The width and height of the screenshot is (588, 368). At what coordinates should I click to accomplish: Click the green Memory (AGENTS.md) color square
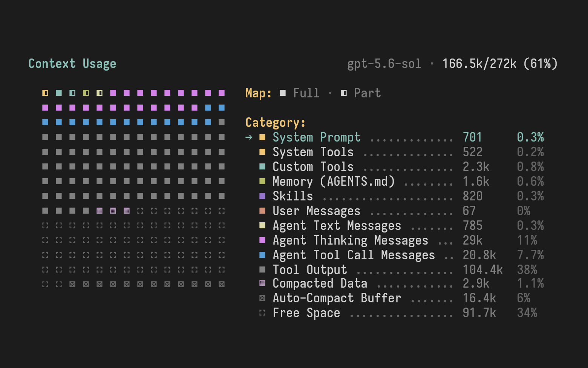click(x=262, y=182)
